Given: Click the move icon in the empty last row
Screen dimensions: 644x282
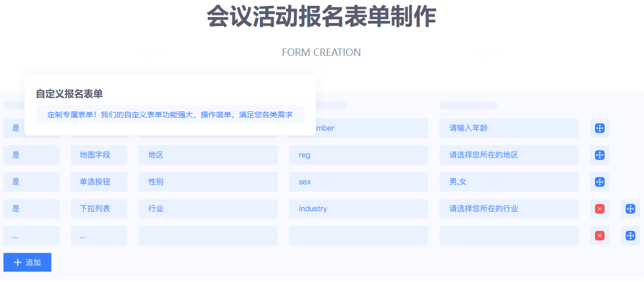Looking at the screenshot, I should pos(630,236).
